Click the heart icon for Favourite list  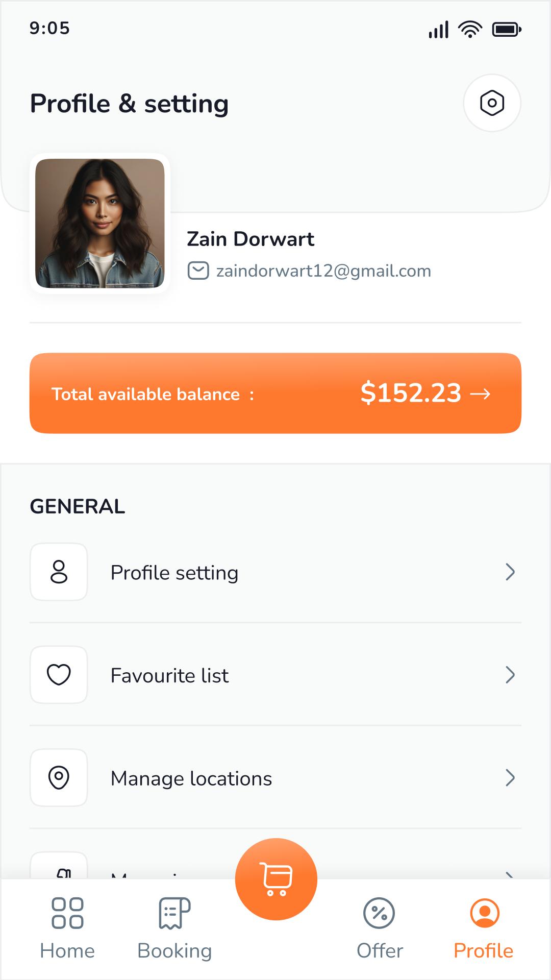click(59, 675)
